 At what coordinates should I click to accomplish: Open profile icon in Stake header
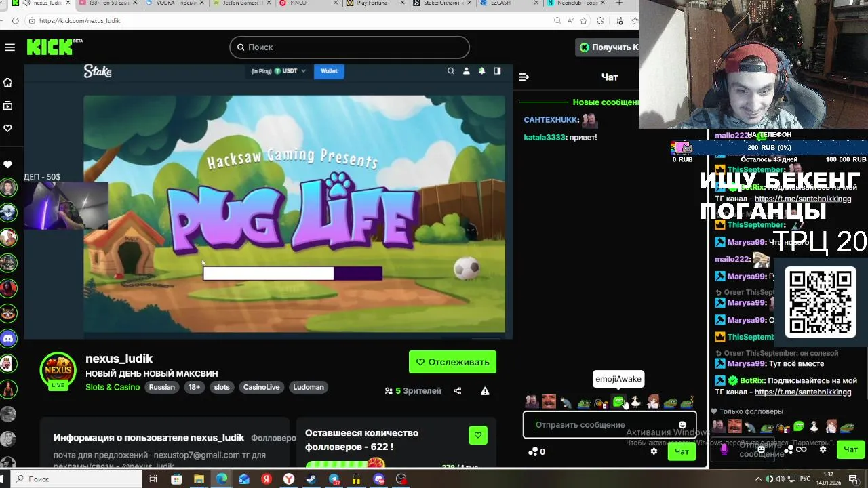[x=467, y=70]
